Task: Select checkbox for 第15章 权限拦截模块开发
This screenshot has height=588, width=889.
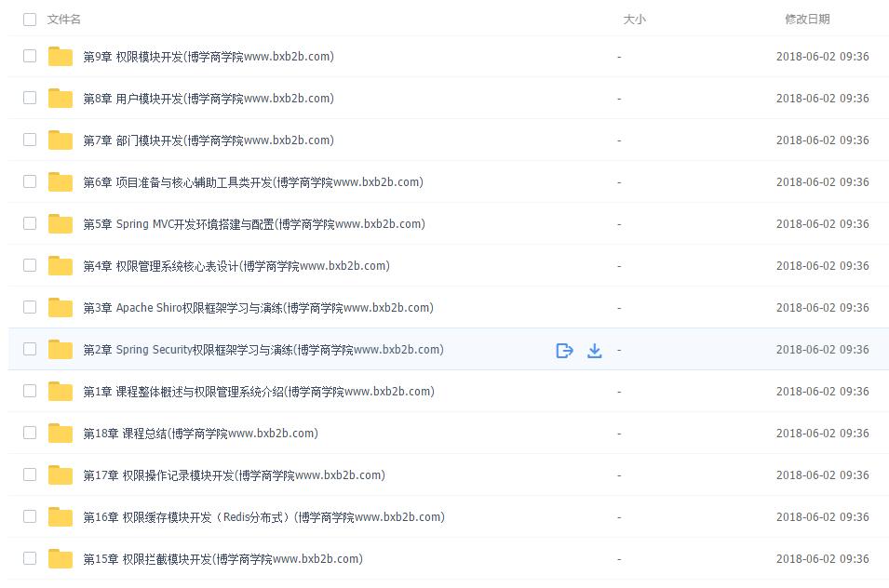Action: [x=30, y=558]
